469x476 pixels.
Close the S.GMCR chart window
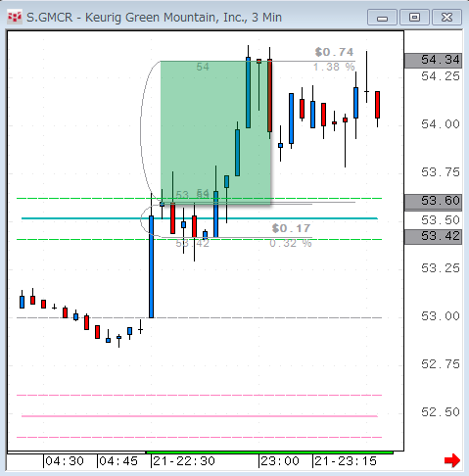point(446,18)
